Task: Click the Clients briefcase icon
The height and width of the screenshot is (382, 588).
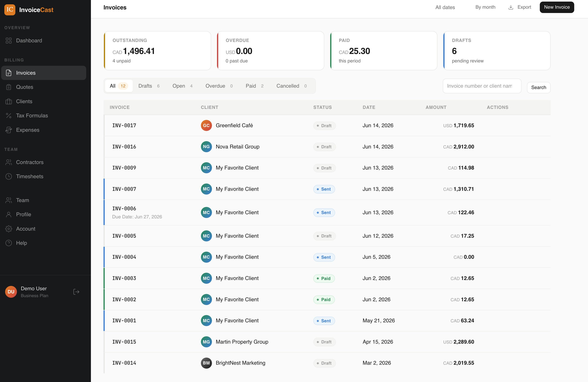Action: 9,101
